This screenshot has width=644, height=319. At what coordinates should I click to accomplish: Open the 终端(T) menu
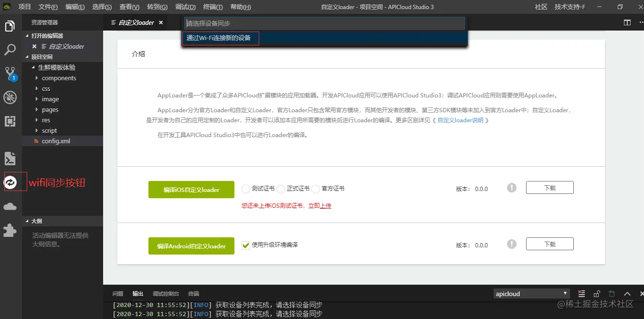click(x=213, y=7)
